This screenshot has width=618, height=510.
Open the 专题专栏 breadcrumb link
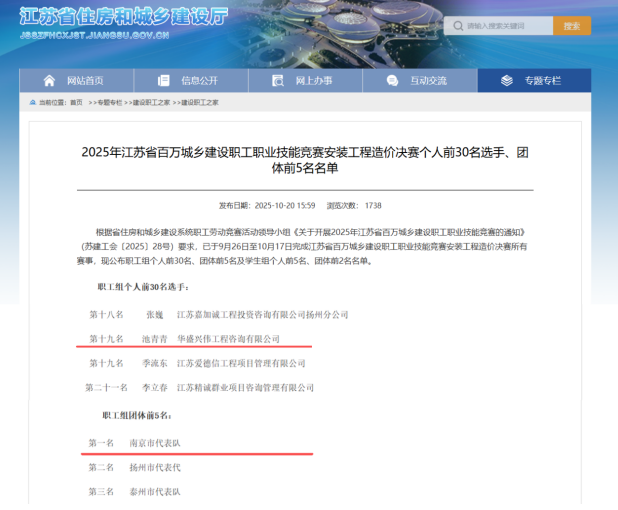point(109,102)
